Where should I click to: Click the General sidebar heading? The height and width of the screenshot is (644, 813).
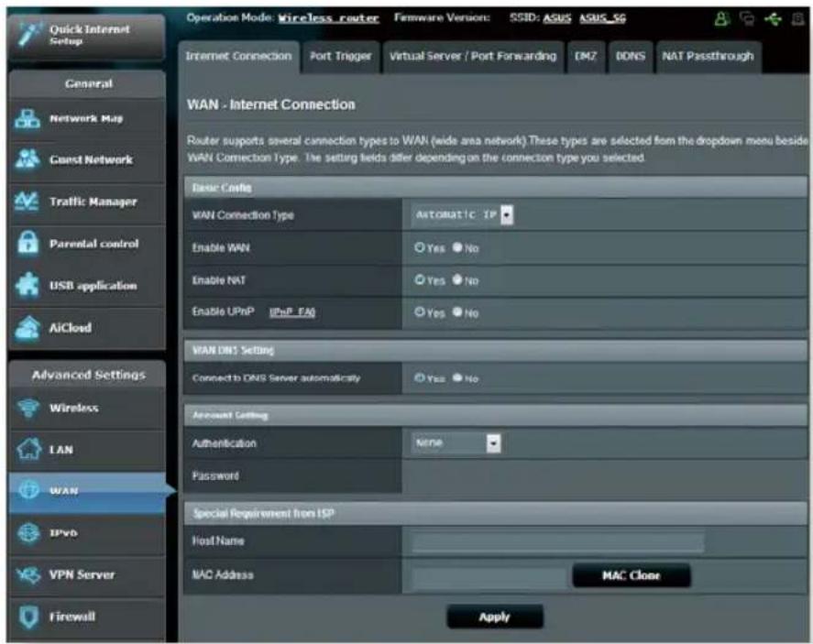tap(89, 83)
